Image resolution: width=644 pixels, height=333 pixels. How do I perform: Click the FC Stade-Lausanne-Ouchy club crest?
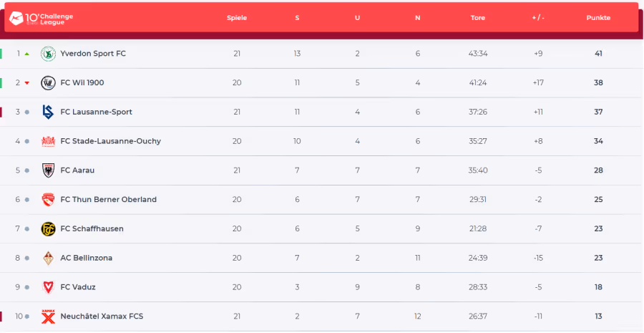pyautogui.click(x=48, y=141)
